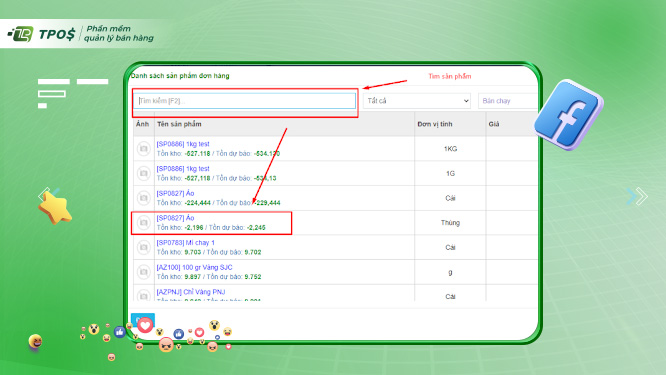
Task: Click the TPOS logo in the banner
Action: [41, 34]
